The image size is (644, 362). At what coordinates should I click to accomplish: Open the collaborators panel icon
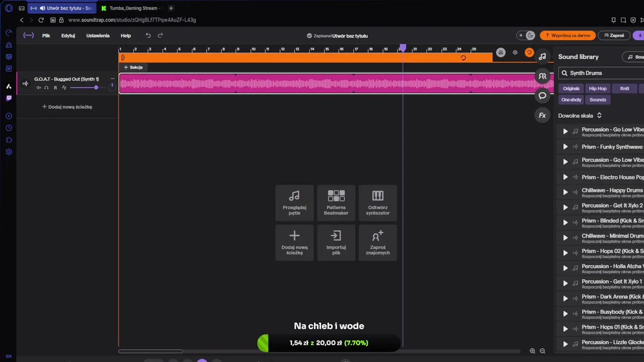[x=542, y=76]
